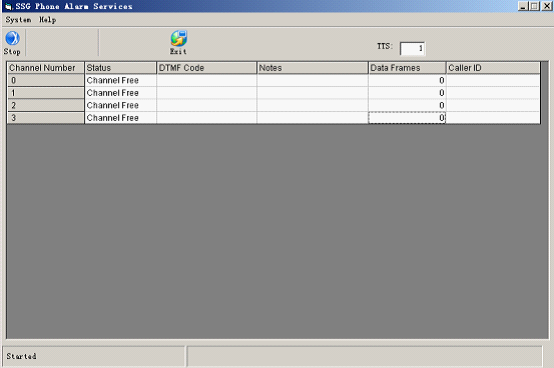Click the Notes column header
554x368 pixels.
coord(312,68)
